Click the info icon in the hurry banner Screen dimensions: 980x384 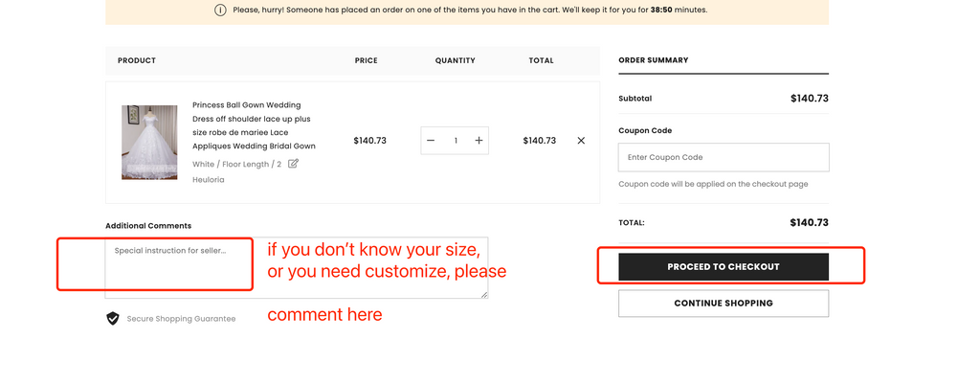point(221,11)
